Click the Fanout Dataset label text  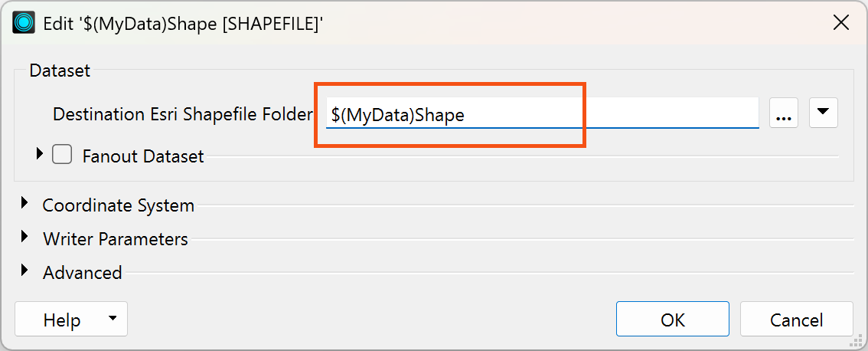coord(143,156)
